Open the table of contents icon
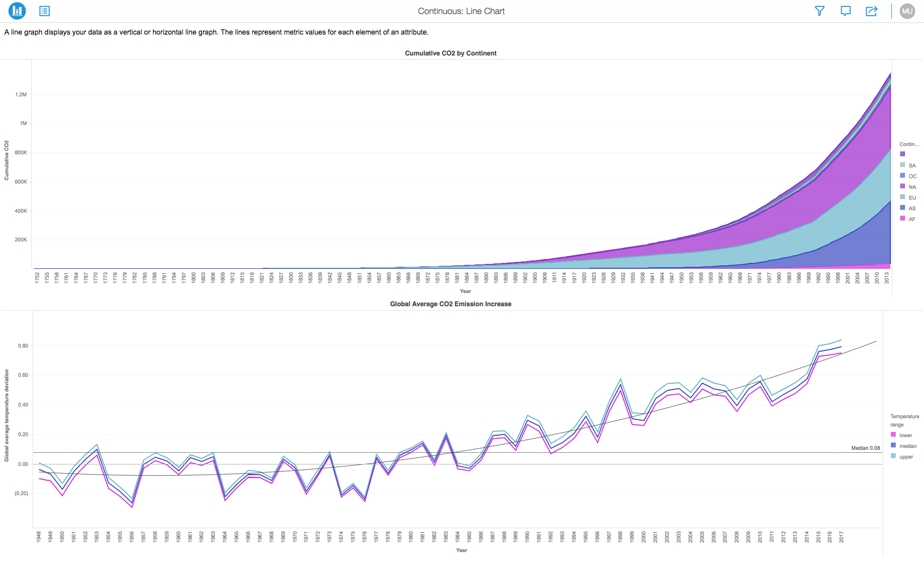The height and width of the screenshot is (574, 924). tap(44, 11)
